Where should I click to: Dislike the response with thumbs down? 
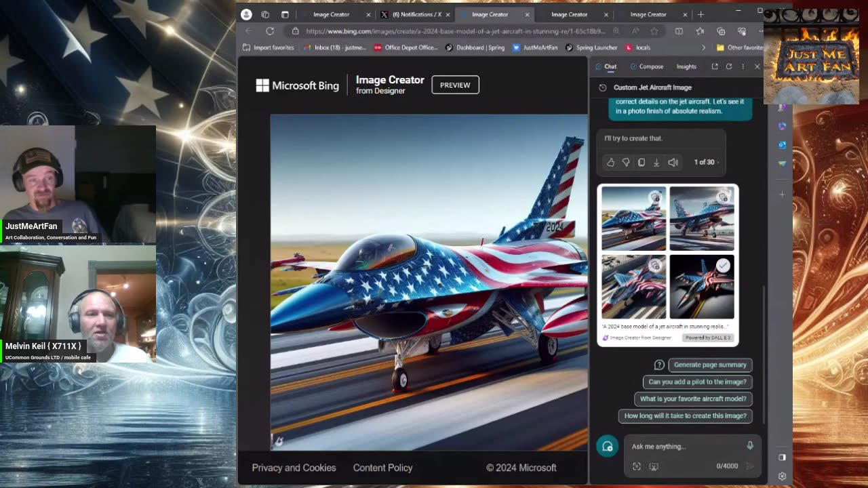pos(626,163)
